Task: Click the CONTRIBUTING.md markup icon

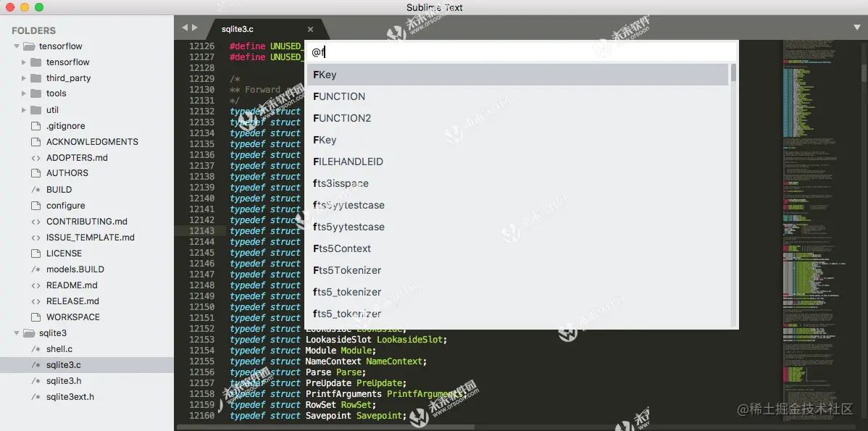Action: click(36, 222)
